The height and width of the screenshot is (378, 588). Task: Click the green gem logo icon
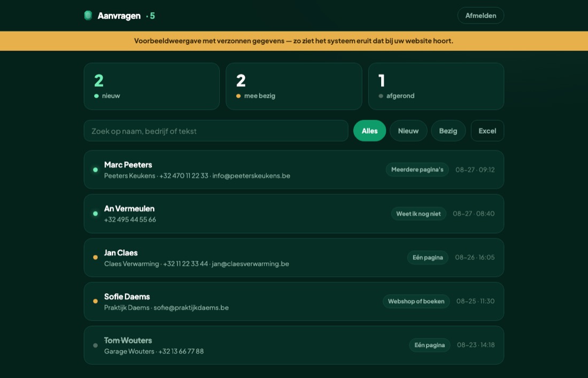88,15
